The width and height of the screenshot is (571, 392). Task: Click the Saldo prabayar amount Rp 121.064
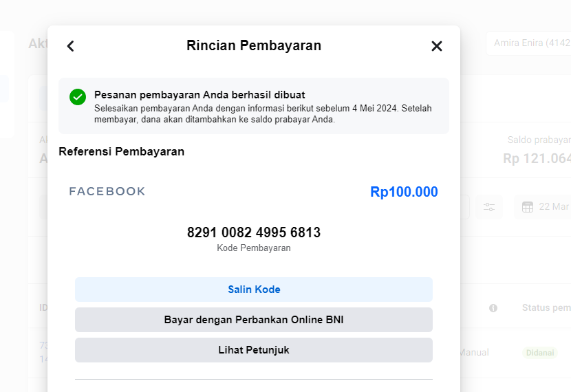pos(537,158)
